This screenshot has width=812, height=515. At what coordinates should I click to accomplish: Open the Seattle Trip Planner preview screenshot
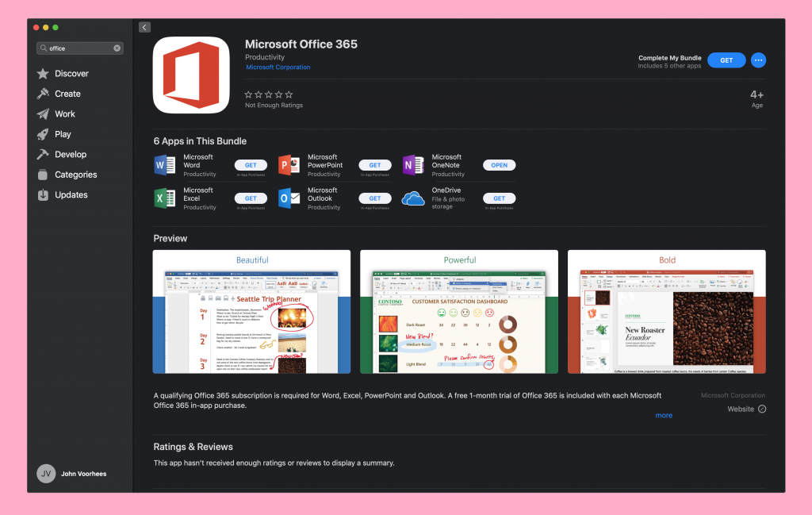[251, 312]
